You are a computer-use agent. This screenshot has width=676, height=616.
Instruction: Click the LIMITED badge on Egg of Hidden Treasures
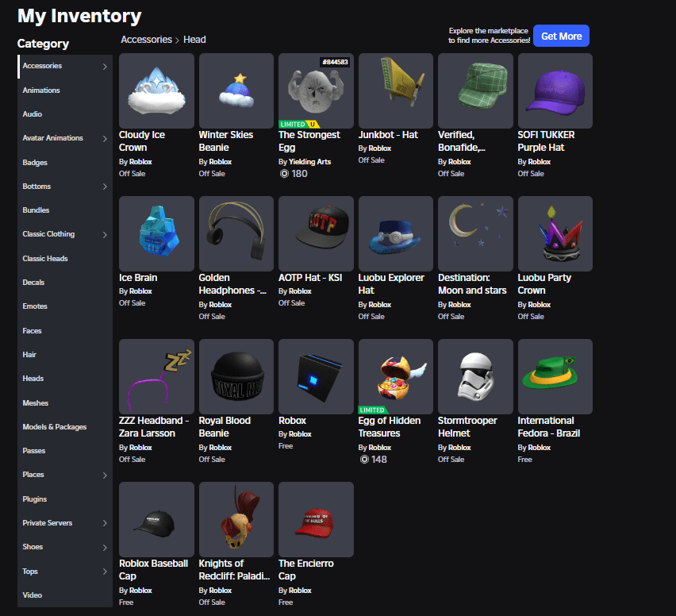point(374,410)
